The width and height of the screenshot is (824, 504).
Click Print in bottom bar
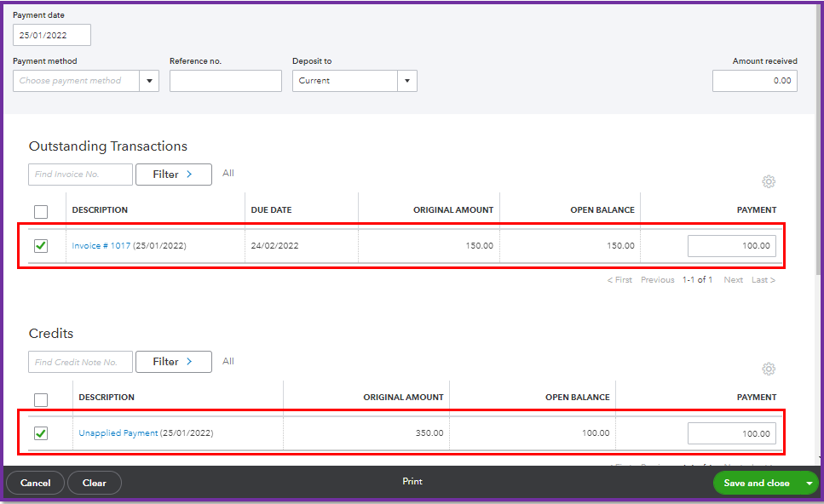pyautogui.click(x=412, y=481)
